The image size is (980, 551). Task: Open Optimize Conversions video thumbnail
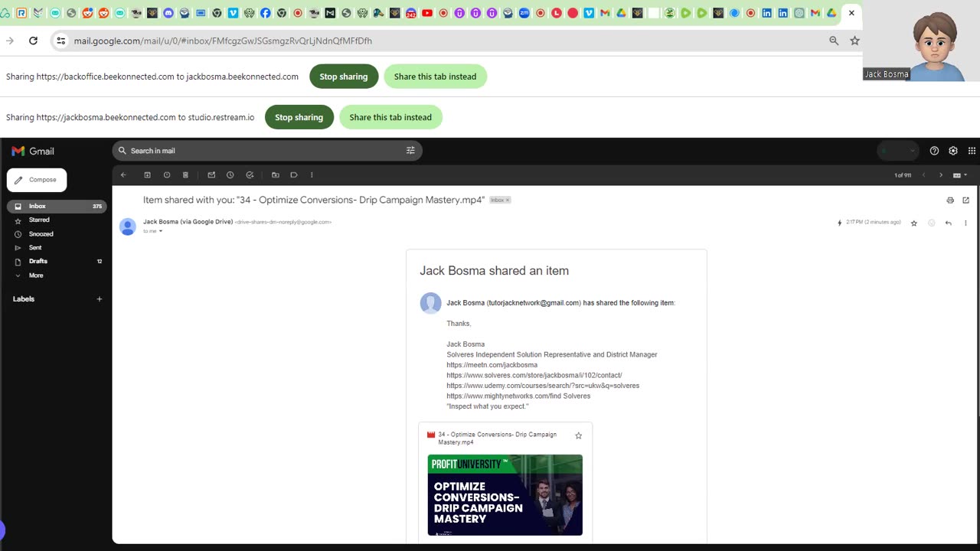[505, 495]
